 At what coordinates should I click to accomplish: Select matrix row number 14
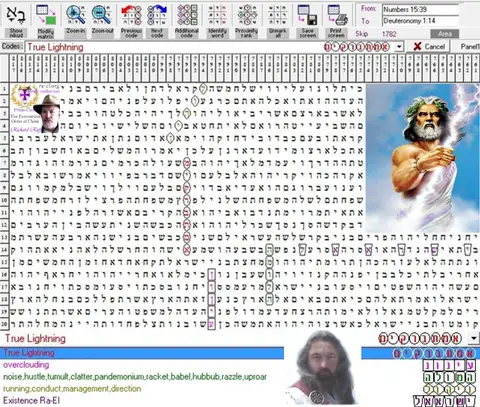pyautogui.click(x=4, y=250)
